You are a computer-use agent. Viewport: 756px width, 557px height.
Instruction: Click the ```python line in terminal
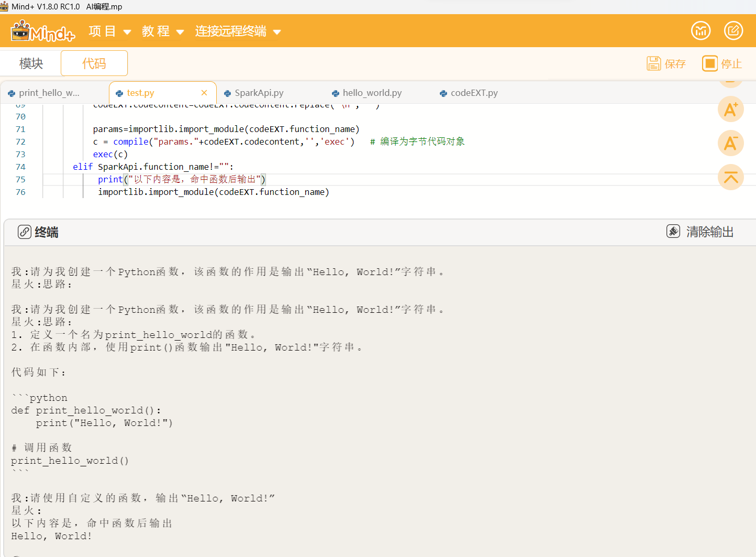[x=39, y=398]
